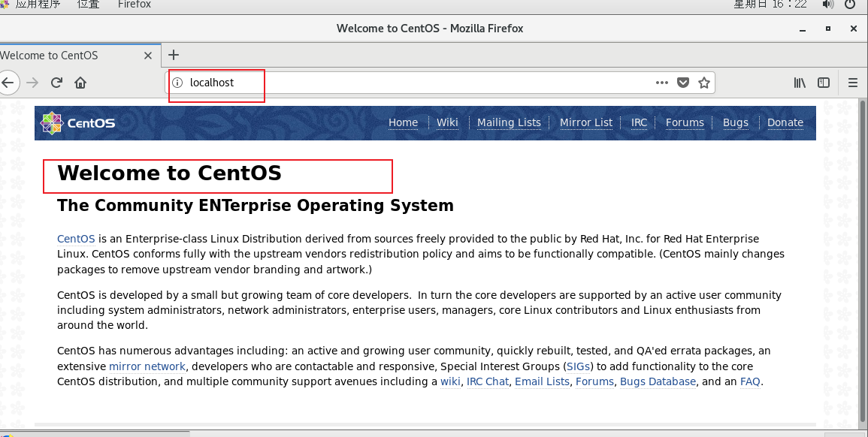
Task: Maximize the Firefox window
Action: (x=828, y=29)
